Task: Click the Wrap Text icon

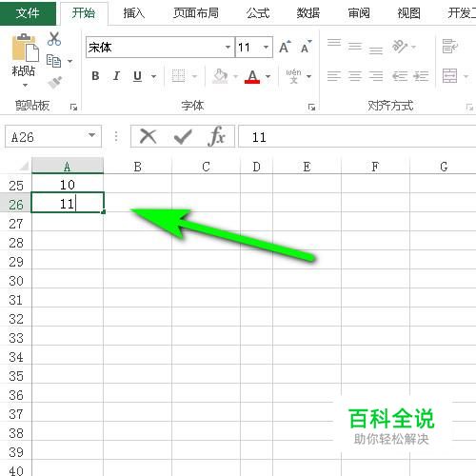Action: click(450, 47)
